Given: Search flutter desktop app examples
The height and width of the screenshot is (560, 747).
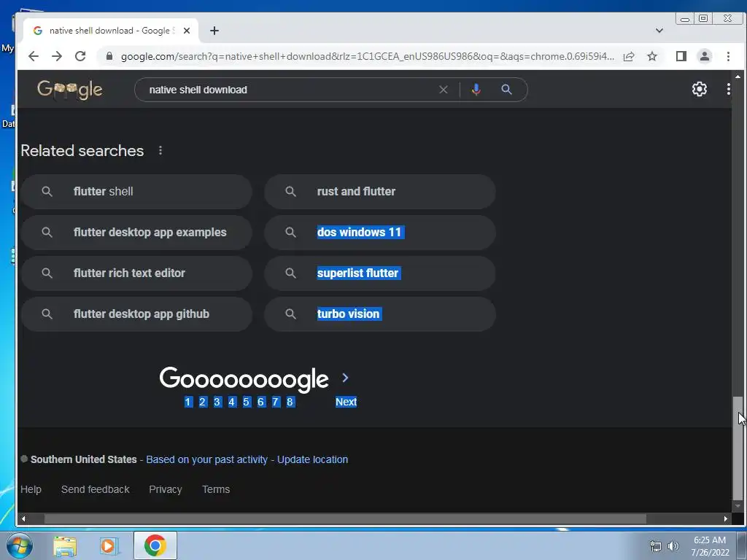Looking at the screenshot, I should (x=136, y=233).
